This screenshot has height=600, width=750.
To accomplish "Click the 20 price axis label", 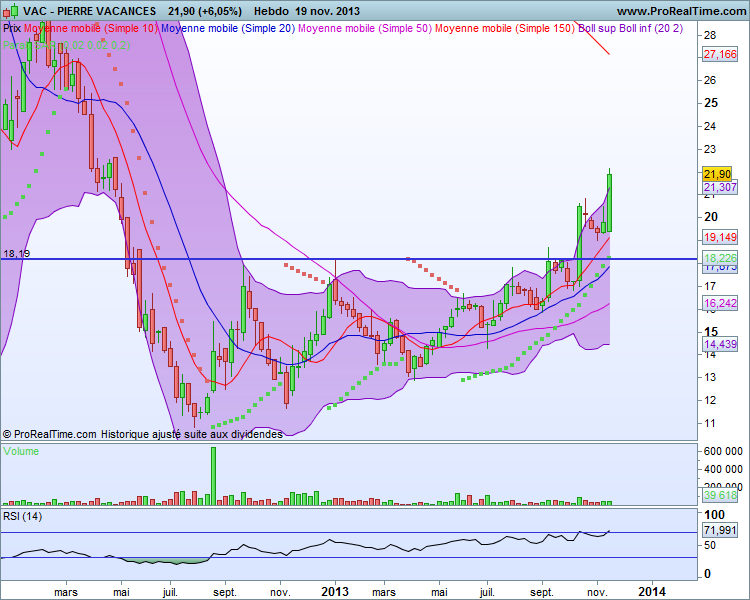I will point(711,217).
